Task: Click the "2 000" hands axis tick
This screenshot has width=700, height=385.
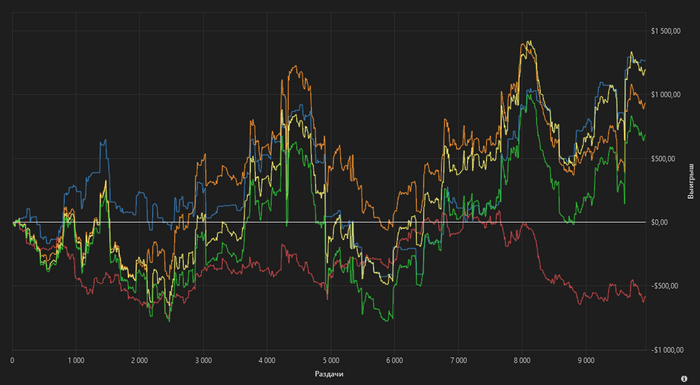Action: pos(139,360)
